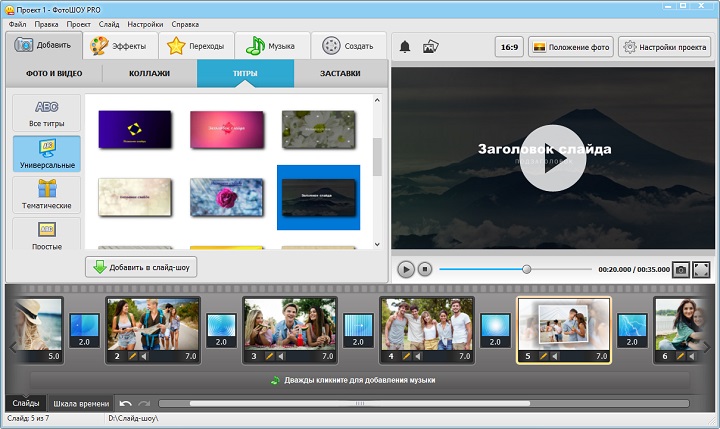Switch to the Transitions tab
The image size is (720, 429).
tap(197, 46)
